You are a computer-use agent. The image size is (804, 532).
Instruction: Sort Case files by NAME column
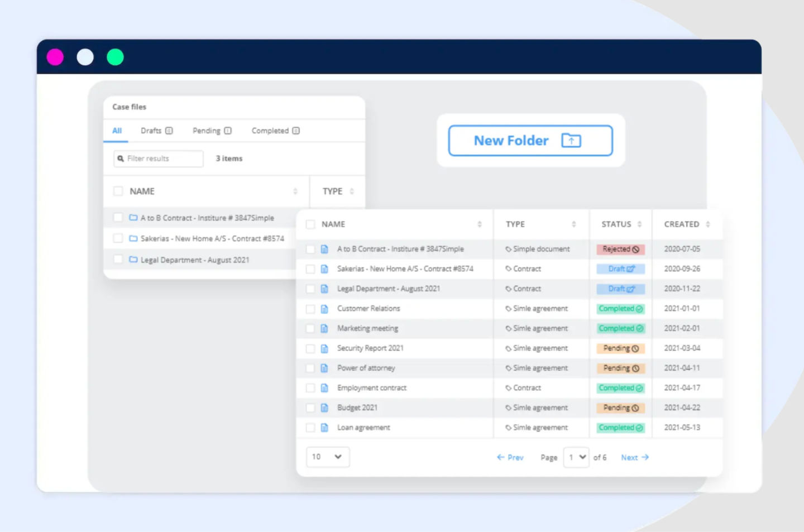(295, 191)
